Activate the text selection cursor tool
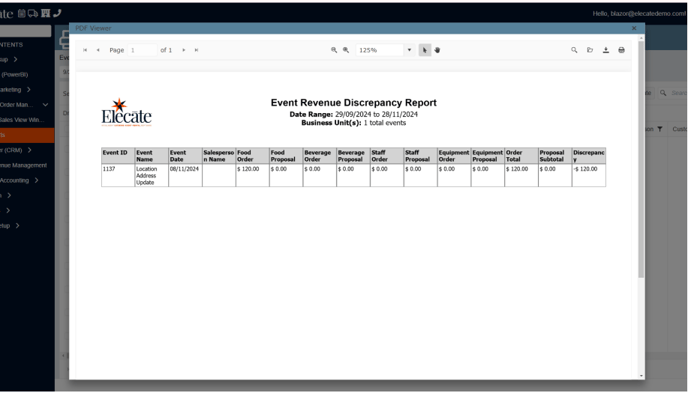The width and height of the screenshot is (688, 393). point(425,50)
